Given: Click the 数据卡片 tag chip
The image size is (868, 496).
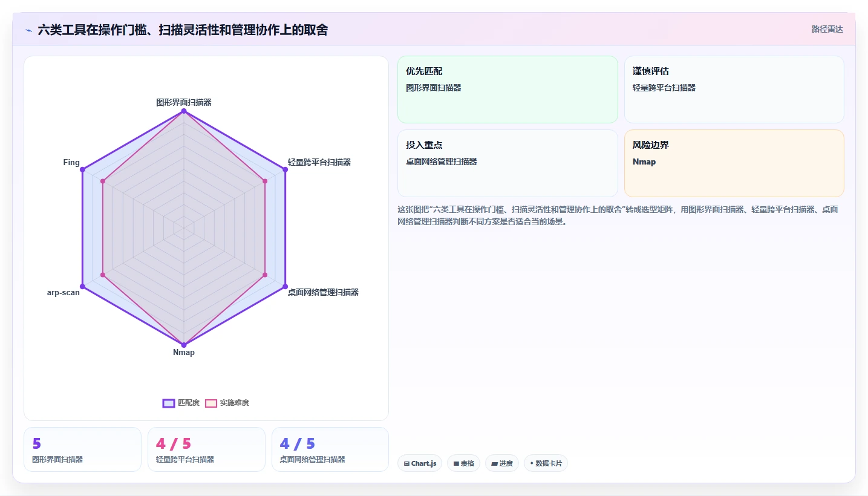Looking at the screenshot, I should click(x=546, y=463).
